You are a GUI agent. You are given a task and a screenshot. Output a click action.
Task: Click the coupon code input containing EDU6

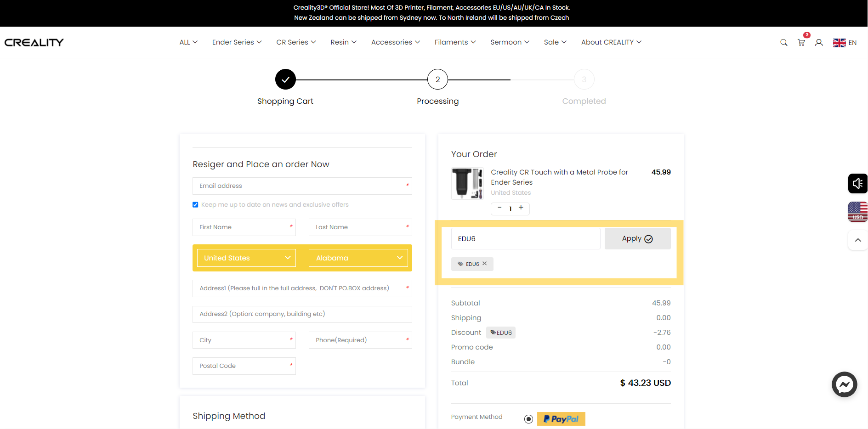526,239
